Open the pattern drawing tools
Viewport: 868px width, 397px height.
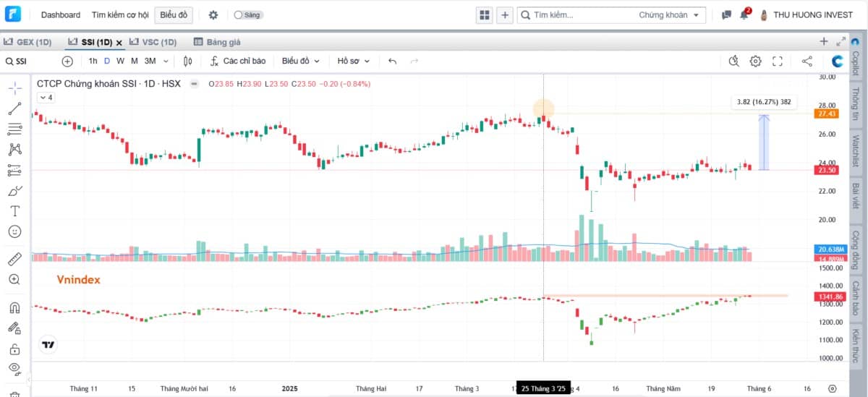[14, 150]
